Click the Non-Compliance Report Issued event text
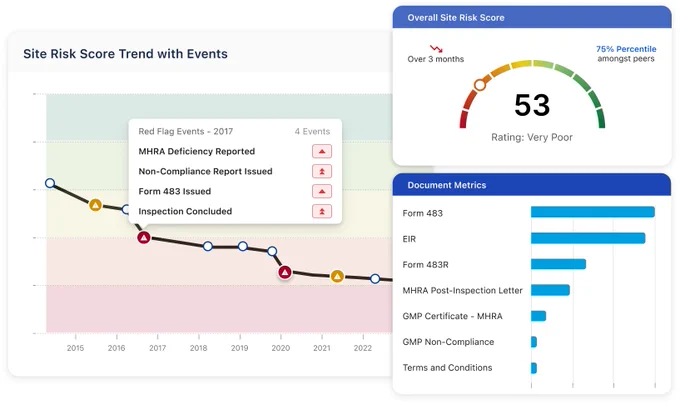Screen dimensions: 680x405 click(x=205, y=171)
